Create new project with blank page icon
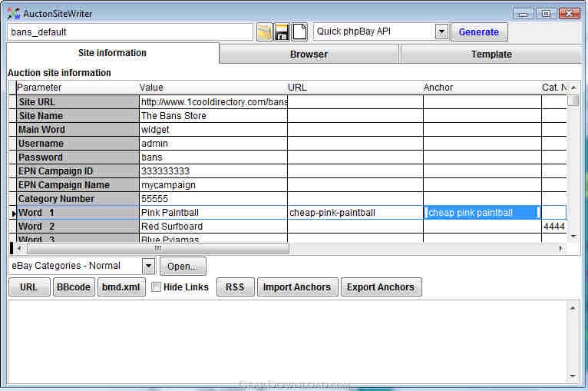The width and height of the screenshot is (588, 391). tap(299, 32)
